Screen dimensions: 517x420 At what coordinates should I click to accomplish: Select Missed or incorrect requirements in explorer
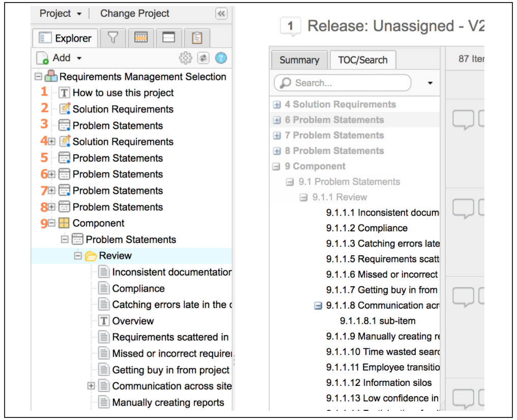coord(172,353)
